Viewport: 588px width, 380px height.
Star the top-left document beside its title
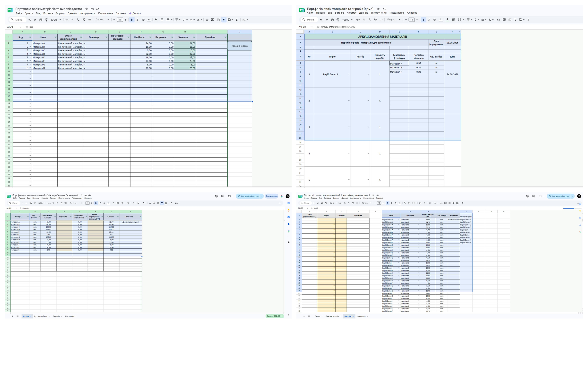tap(86, 9)
